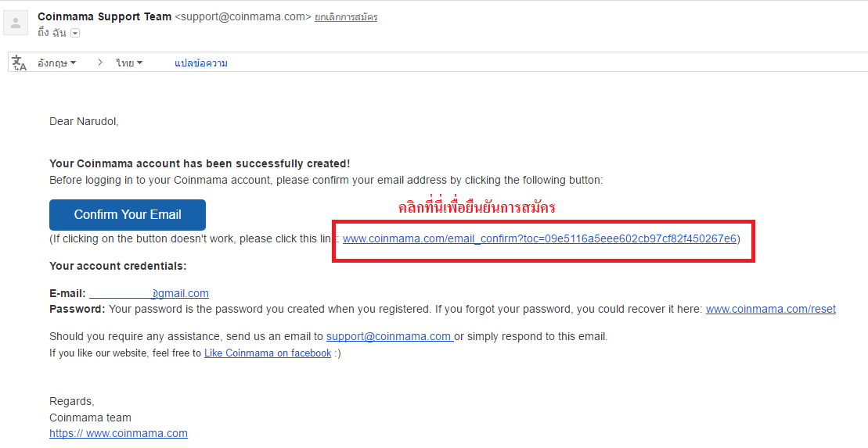Open the อังกฤษ source language dropdown
Screen dimensions: 868x448
(57, 63)
